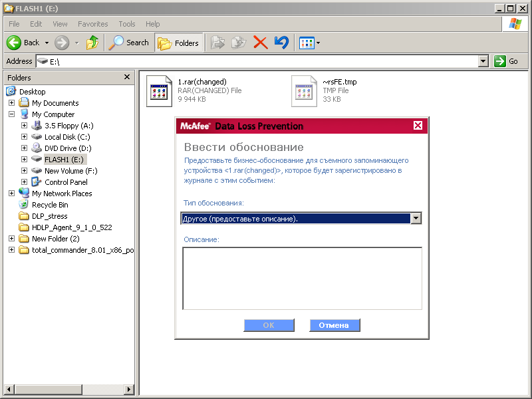This screenshot has width=532, height=399.
Task: Click the blue Undo arrow icon
Action: coord(281,43)
